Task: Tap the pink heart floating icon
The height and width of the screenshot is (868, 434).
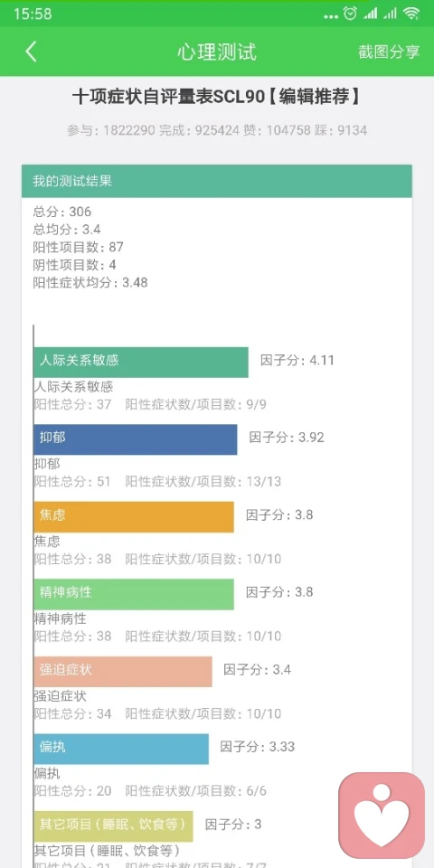Action: [382, 816]
